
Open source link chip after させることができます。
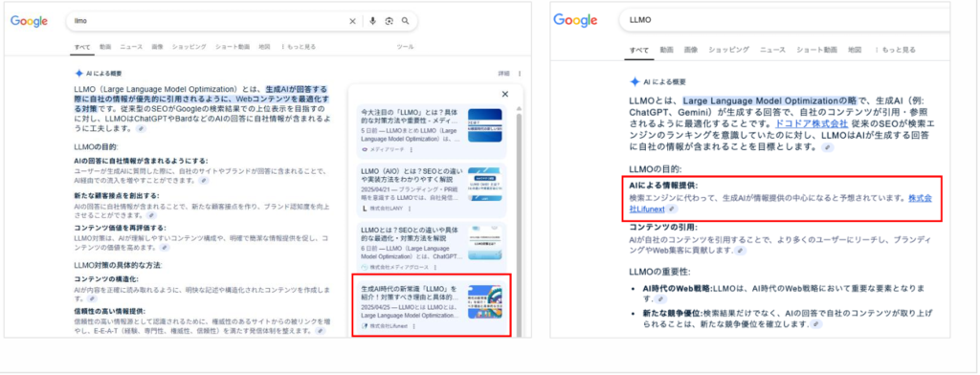pos(151,214)
